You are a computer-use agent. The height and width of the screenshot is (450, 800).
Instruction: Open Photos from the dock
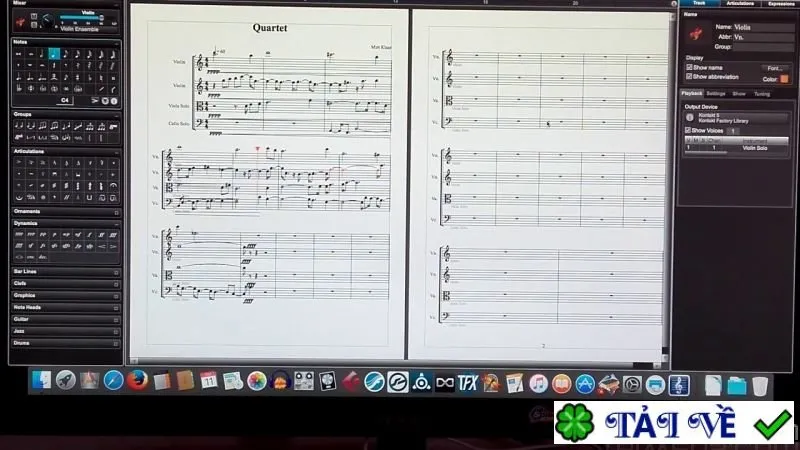(257, 381)
